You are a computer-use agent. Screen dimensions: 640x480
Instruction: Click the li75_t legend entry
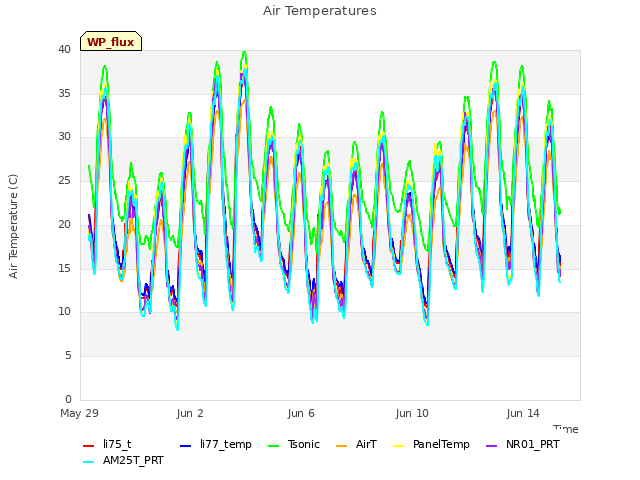click(x=107, y=444)
